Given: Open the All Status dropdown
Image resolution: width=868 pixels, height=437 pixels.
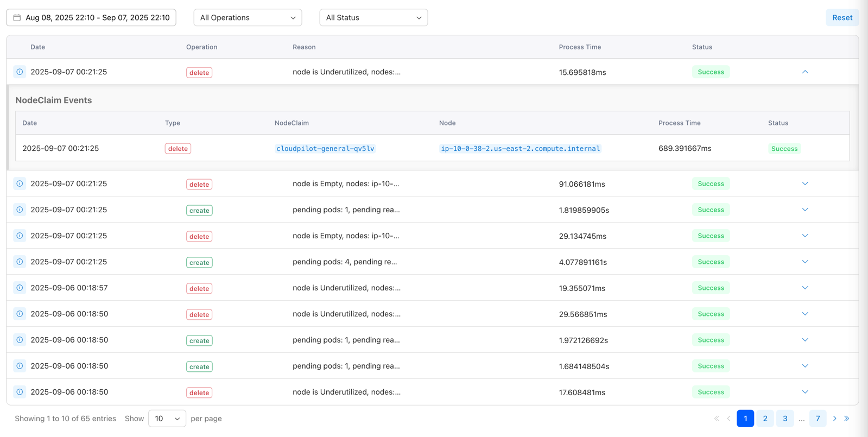Looking at the screenshot, I should (373, 17).
